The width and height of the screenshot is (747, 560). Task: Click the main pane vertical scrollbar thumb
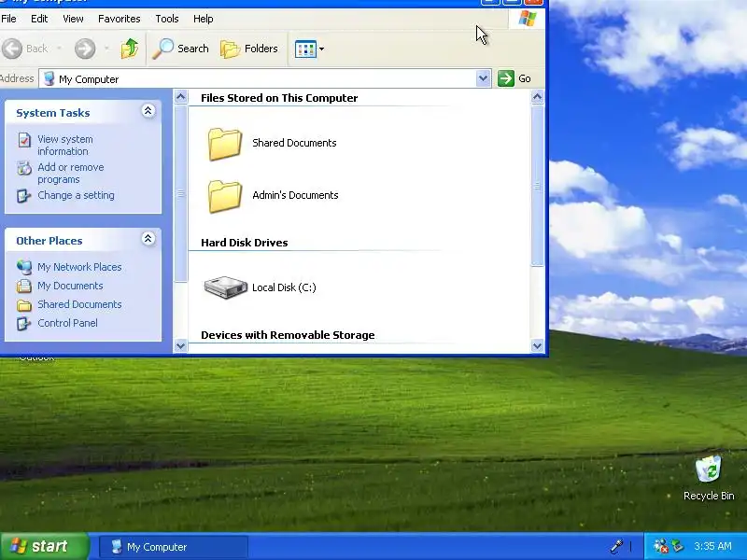538,186
